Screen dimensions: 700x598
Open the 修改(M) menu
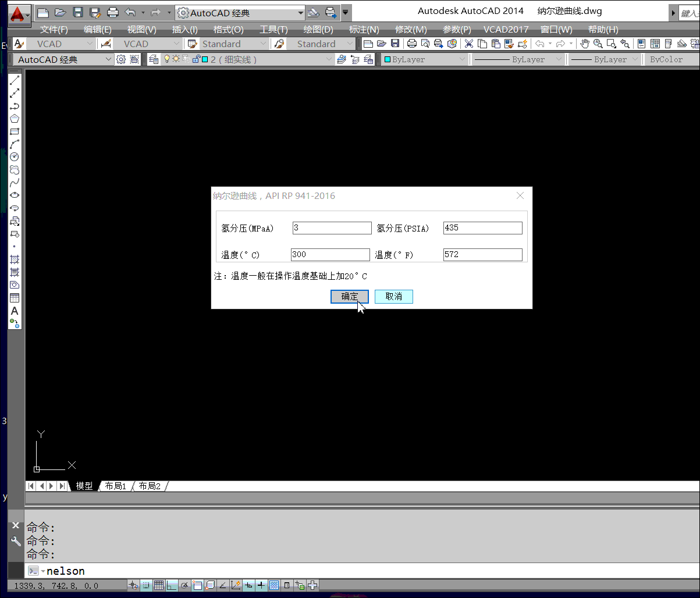[411, 29]
